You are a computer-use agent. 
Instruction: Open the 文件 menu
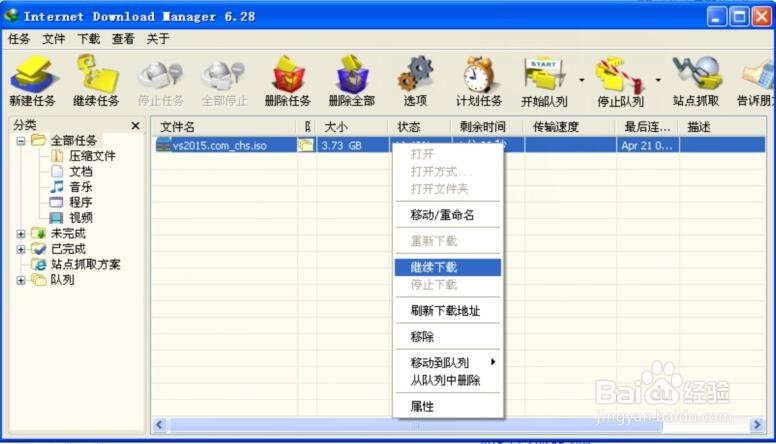click(x=53, y=39)
